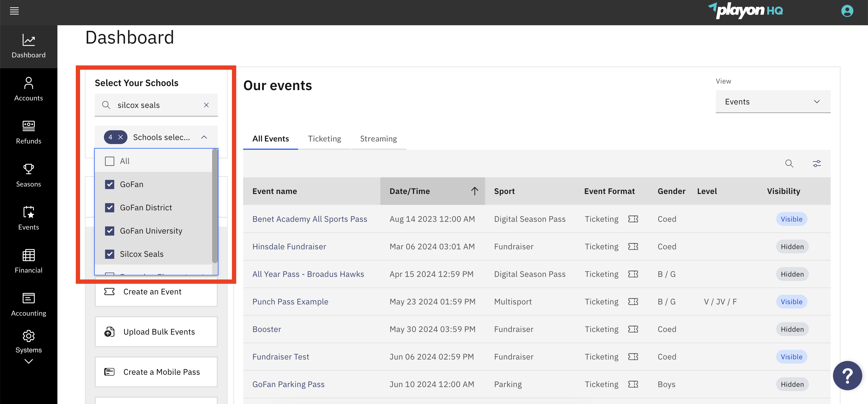Open the hamburger navigation menu

[x=14, y=11]
